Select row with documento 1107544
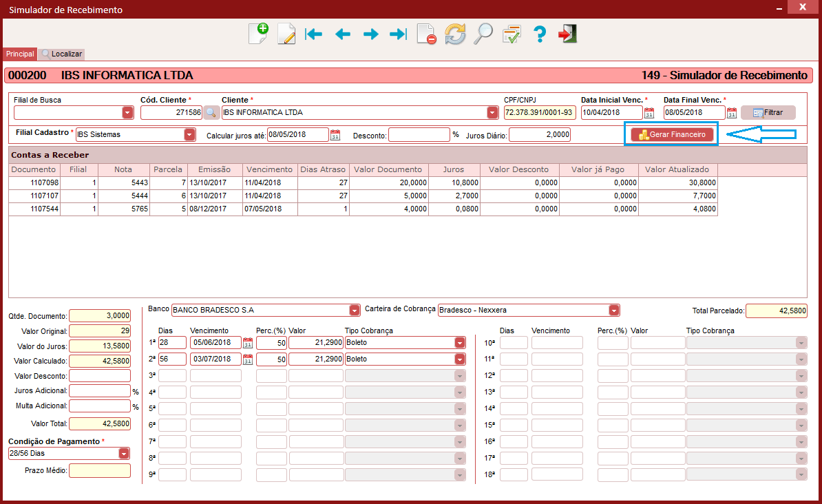 click(x=363, y=209)
